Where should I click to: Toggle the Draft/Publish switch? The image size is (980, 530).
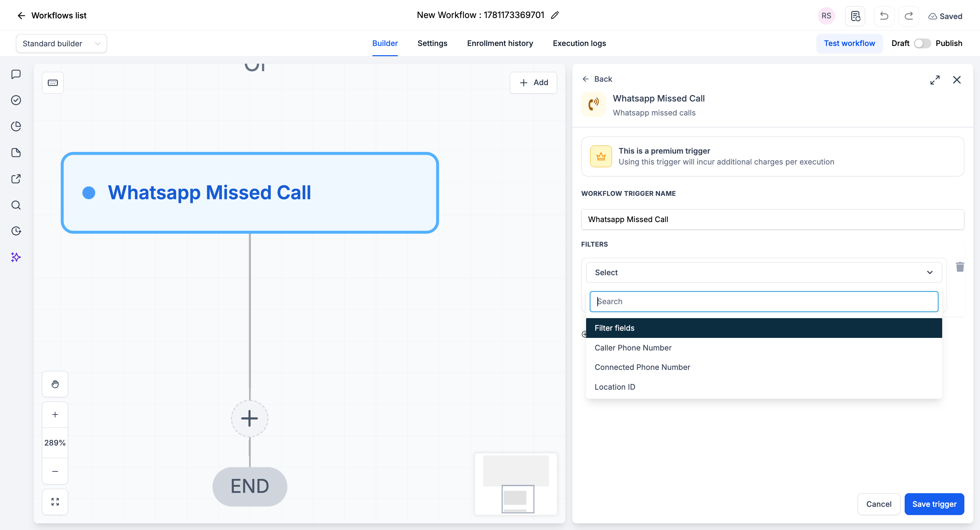coord(922,43)
